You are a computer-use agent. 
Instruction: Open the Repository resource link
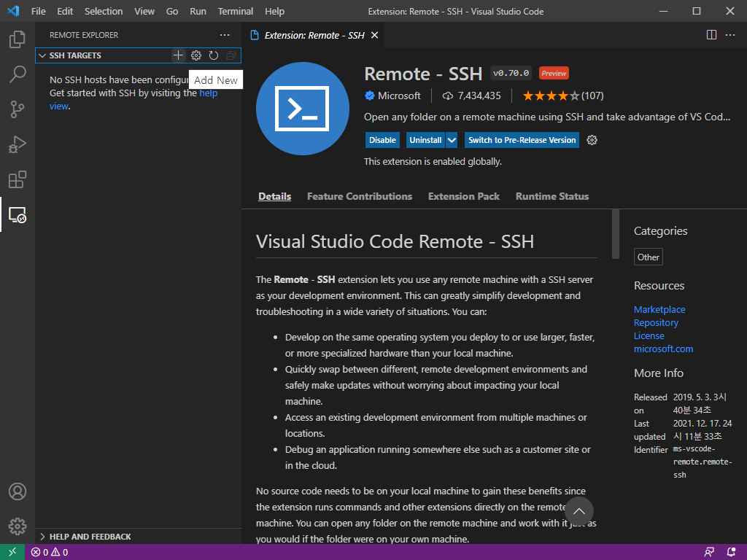(x=656, y=322)
